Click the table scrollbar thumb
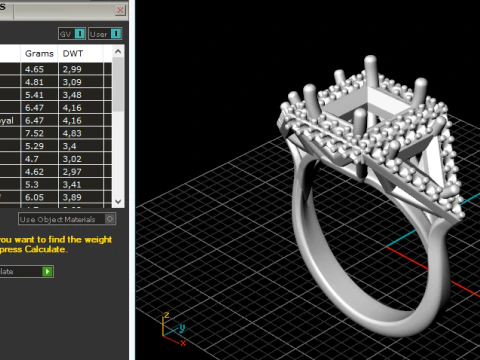Viewport: 480px width, 360px height. (x=118, y=84)
